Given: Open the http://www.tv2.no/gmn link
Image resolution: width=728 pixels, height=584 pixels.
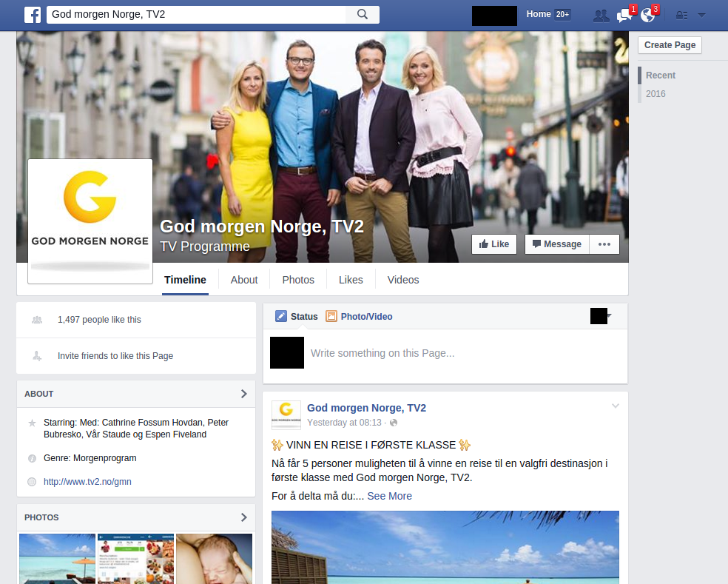Looking at the screenshot, I should [x=87, y=482].
